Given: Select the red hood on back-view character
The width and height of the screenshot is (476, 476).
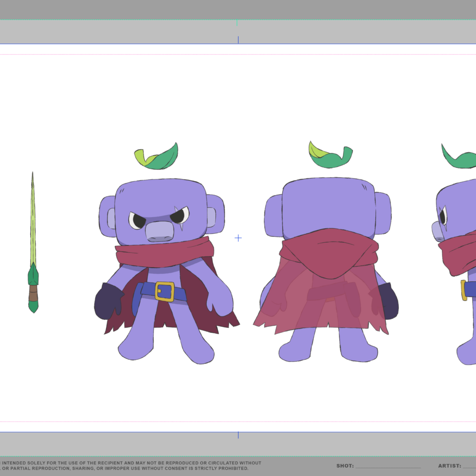Looking at the screenshot, I should [329, 253].
